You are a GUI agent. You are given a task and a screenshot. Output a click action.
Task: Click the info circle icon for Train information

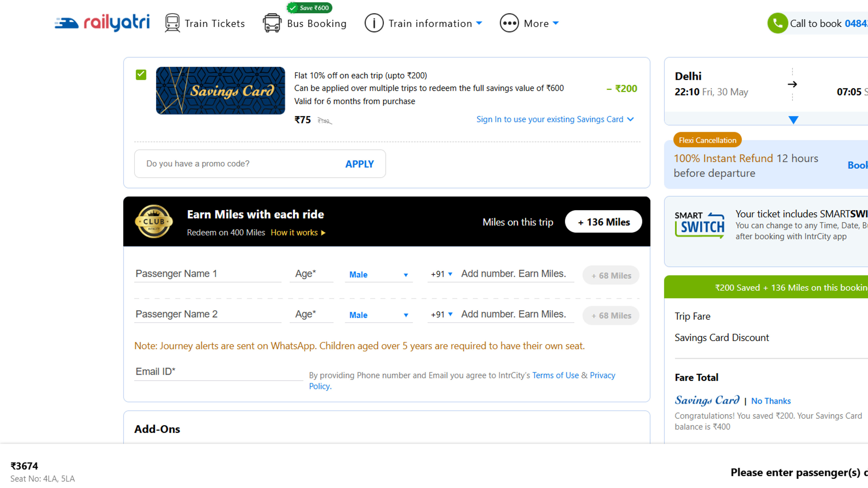click(374, 23)
